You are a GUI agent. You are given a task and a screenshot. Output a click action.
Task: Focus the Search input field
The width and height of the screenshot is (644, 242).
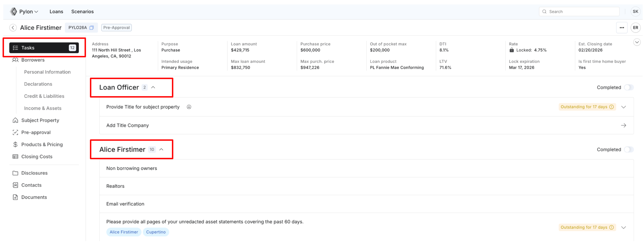click(579, 12)
